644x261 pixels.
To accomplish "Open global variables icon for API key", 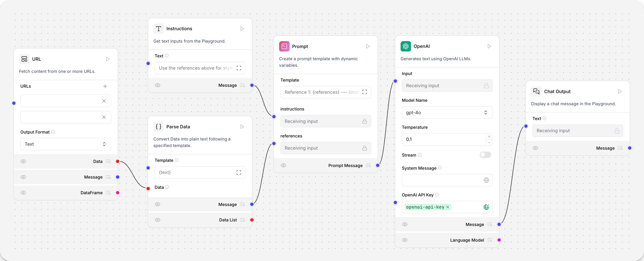I will coord(486,207).
